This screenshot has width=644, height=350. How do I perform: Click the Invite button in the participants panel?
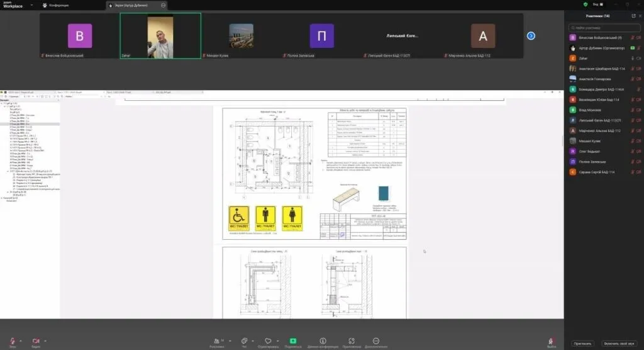click(582, 344)
